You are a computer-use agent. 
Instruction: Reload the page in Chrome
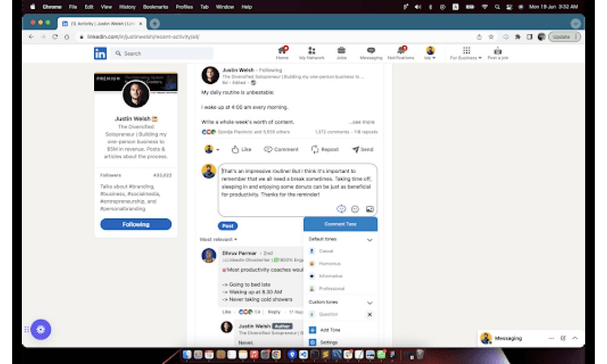[x=55, y=37]
